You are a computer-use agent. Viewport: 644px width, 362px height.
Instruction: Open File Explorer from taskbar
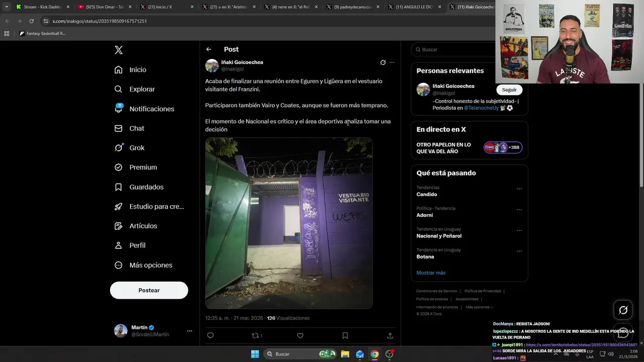(345, 354)
